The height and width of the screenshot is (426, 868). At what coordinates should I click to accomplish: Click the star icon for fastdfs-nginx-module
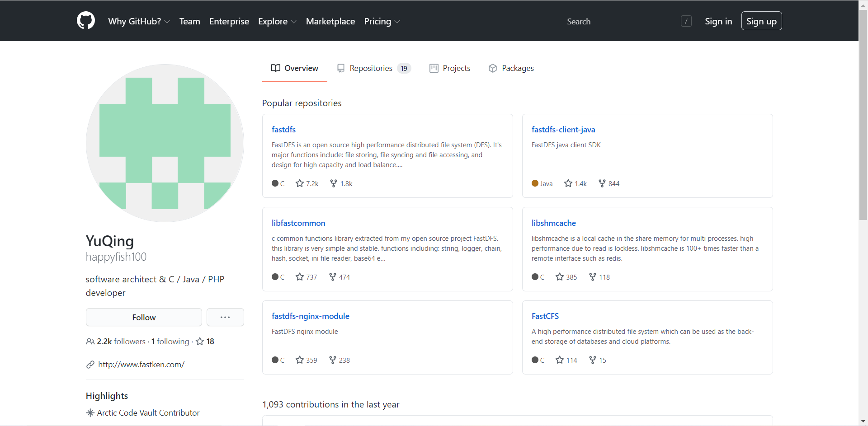(300, 360)
